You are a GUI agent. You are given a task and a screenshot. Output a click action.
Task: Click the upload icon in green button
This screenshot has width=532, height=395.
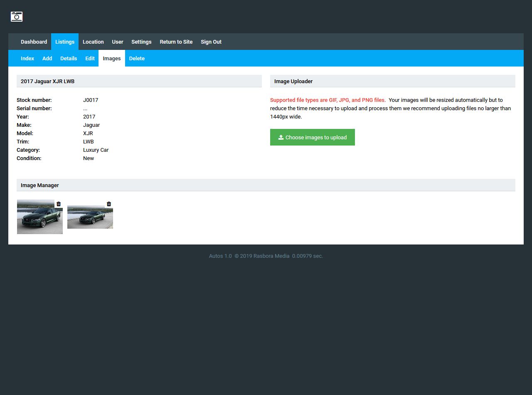pyautogui.click(x=281, y=137)
